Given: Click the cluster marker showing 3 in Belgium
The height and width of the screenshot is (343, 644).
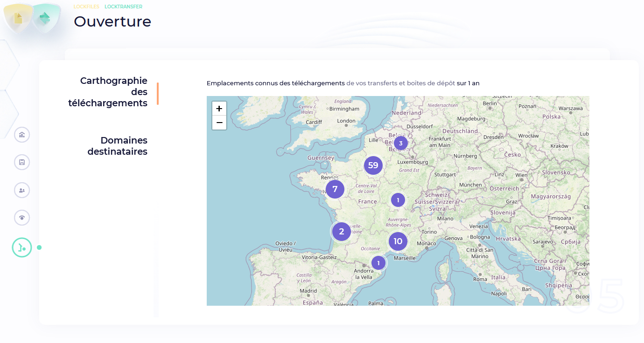Looking at the screenshot, I should pos(400,143).
